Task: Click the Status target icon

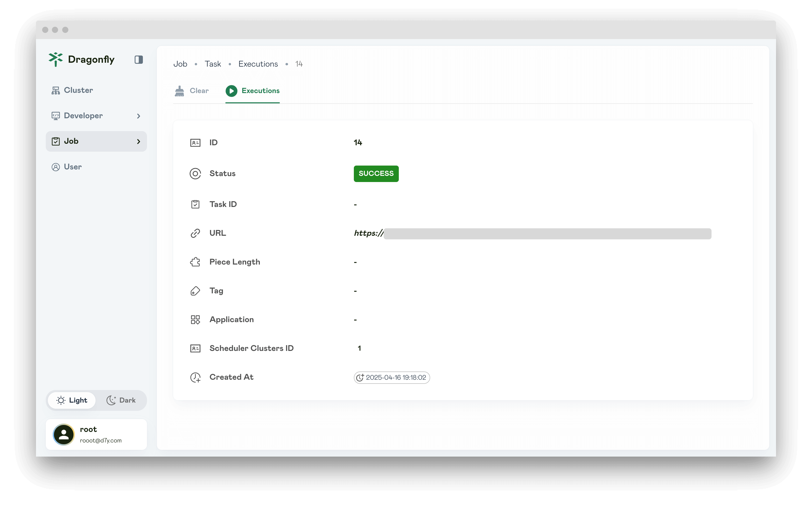Action: [x=195, y=174]
